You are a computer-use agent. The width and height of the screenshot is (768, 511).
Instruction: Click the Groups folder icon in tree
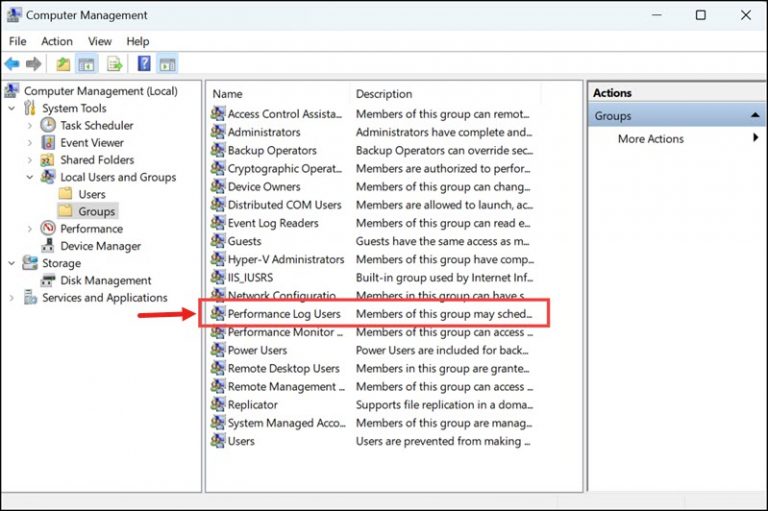click(x=65, y=211)
